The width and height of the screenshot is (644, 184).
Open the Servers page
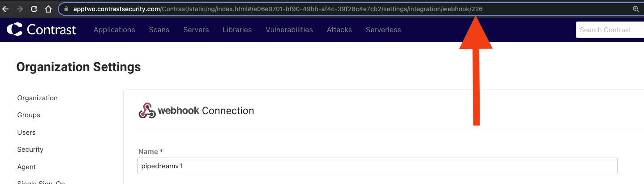[196, 30]
